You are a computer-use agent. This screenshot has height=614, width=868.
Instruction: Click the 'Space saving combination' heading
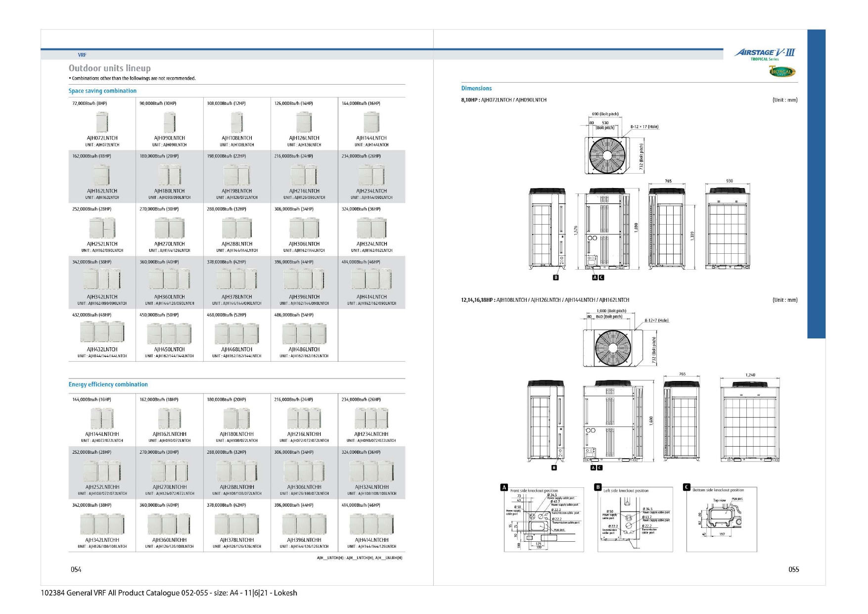(x=102, y=91)
